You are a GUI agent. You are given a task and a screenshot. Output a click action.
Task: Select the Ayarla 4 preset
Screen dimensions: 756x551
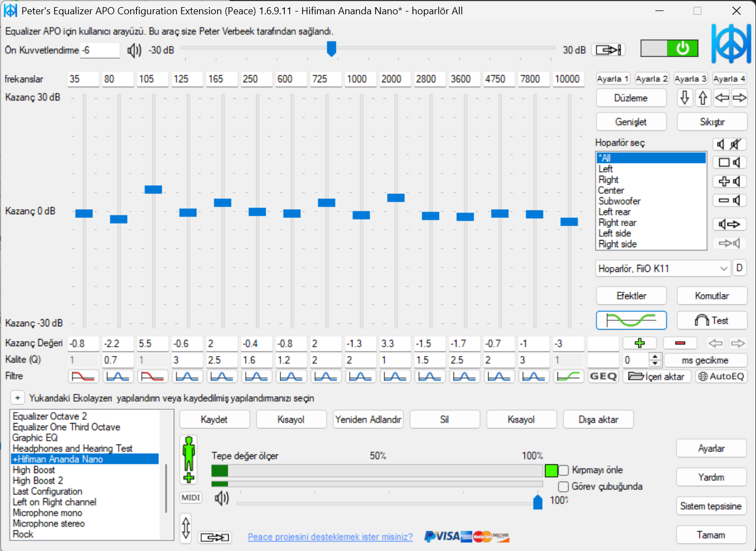(x=730, y=79)
